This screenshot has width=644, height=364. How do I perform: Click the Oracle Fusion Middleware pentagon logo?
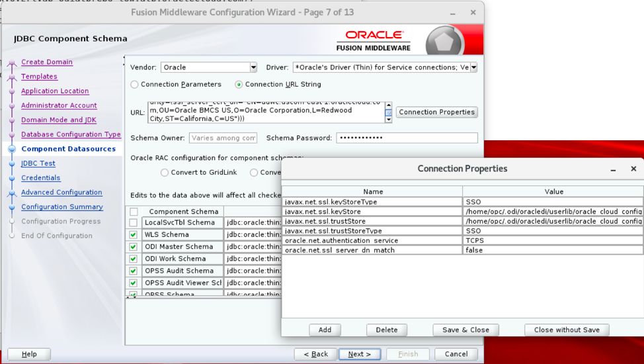point(444,42)
